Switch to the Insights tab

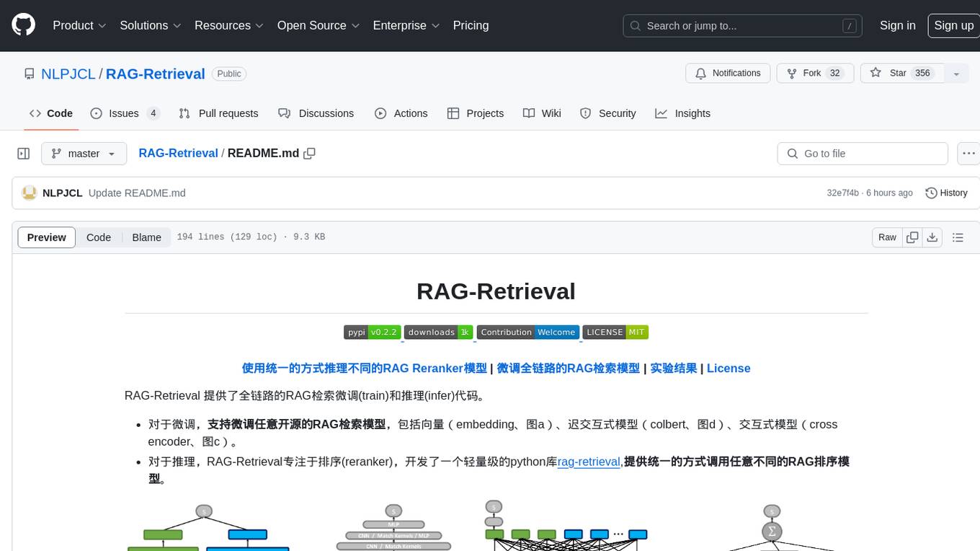[x=682, y=113]
